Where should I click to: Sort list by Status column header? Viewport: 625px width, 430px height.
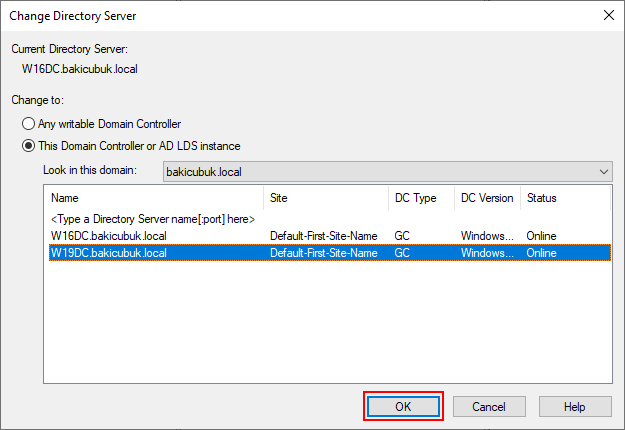(x=565, y=198)
